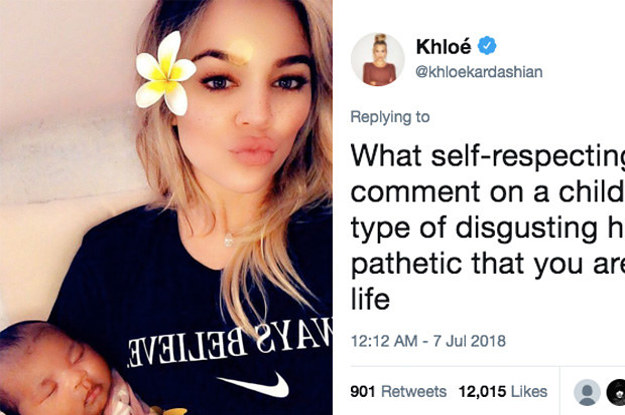The image size is (625, 415).
Task: View the 12,015 Likes list
Action: pyautogui.click(x=503, y=391)
